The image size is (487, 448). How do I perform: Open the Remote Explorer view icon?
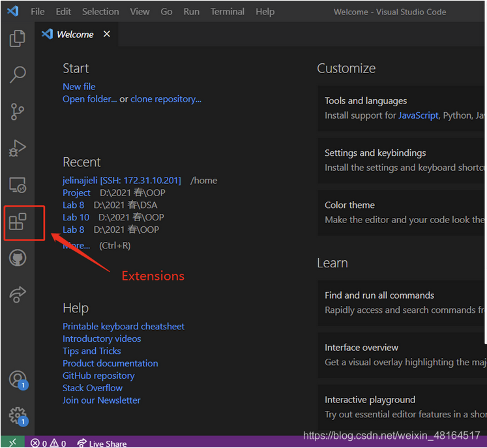[x=18, y=185]
